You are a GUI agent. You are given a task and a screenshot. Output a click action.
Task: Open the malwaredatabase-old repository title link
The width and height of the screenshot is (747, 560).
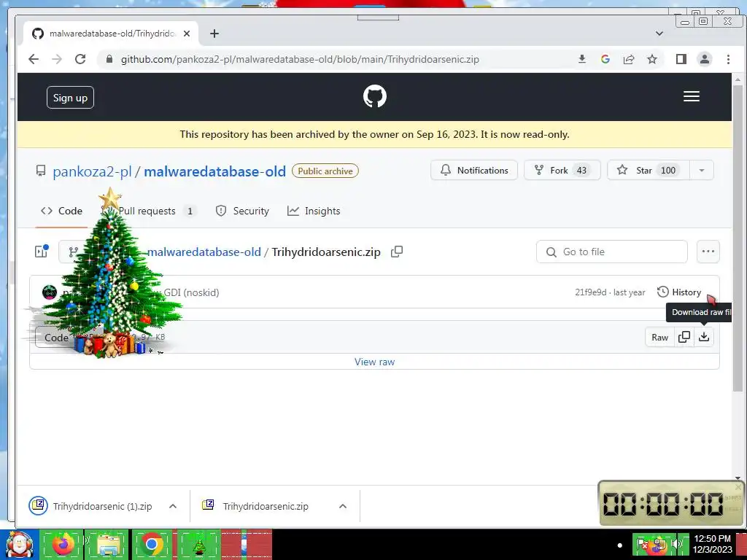click(215, 171)
